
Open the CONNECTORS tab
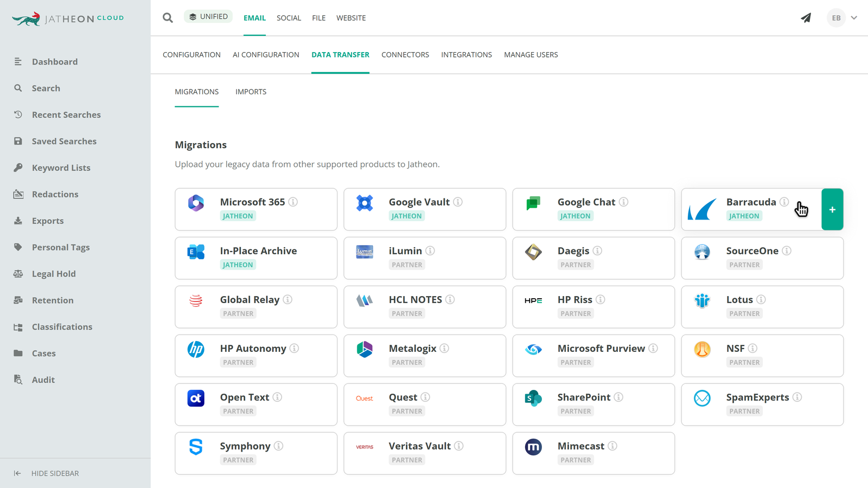tap(405, 55)
